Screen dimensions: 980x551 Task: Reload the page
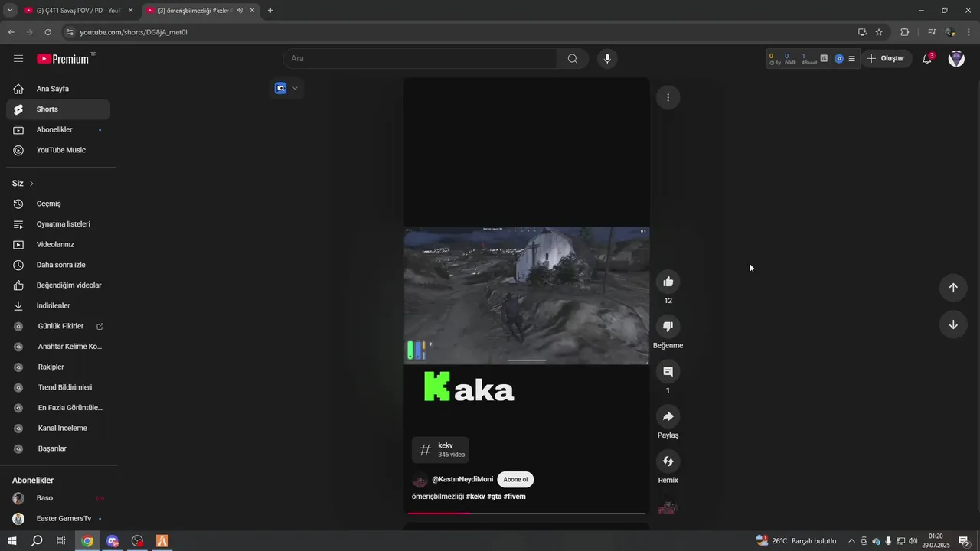47,32
